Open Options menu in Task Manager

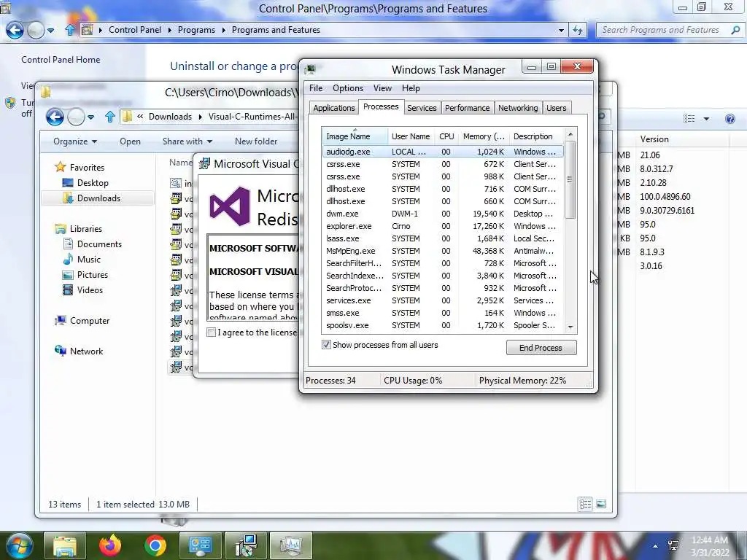pyautogui.click(x=348, y=88)
